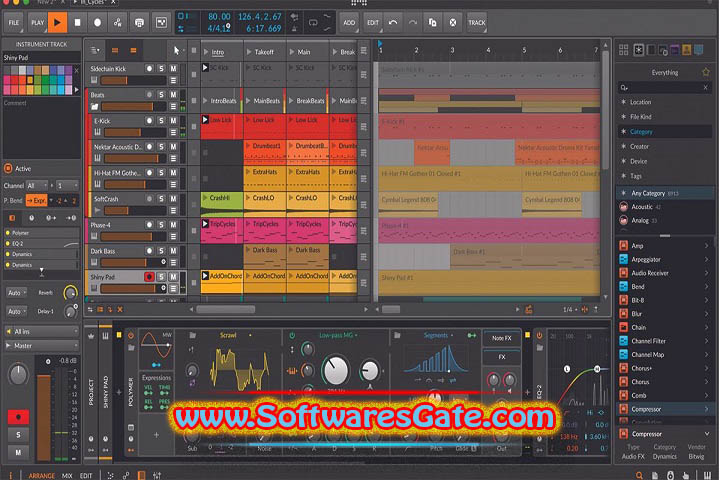Select the Location browser filter
The image size is (720, 480).
tap(665, 102)
